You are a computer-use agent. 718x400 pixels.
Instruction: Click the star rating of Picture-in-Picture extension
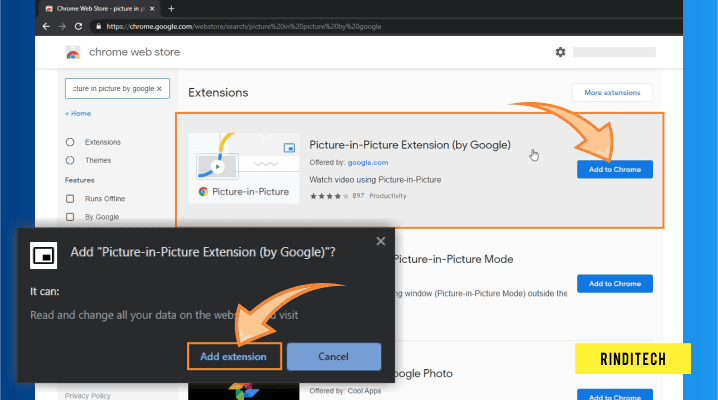click(329, 196)
